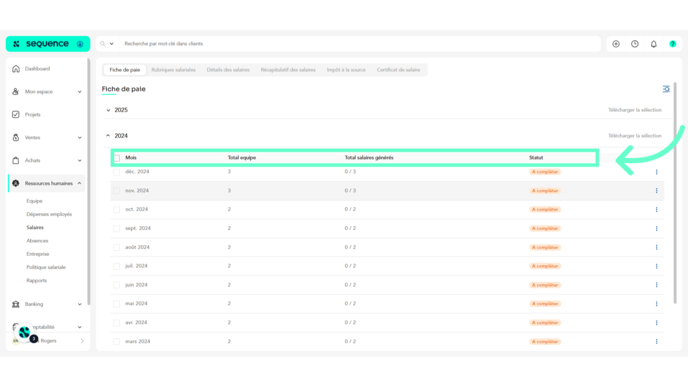The image size is (688, 387).
Task: Check the juil. 2024 row checkbox
Action: pyautogui.click(x=116, y=266)
